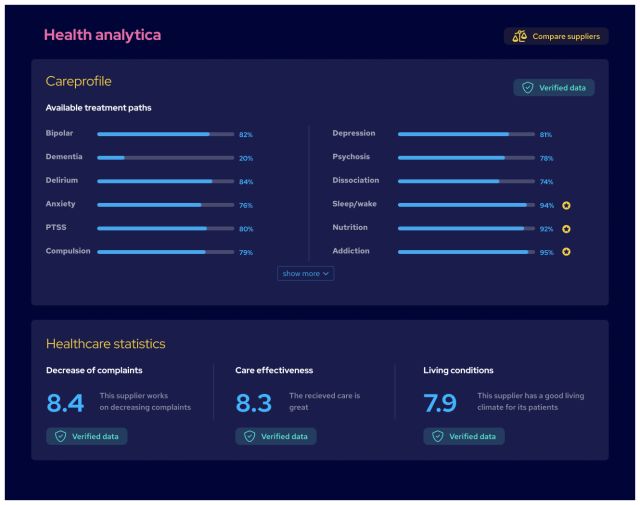The image size is (640, 505).
Task: Click the gold star beside Nutrition 92%
Action: pos(566,229)
